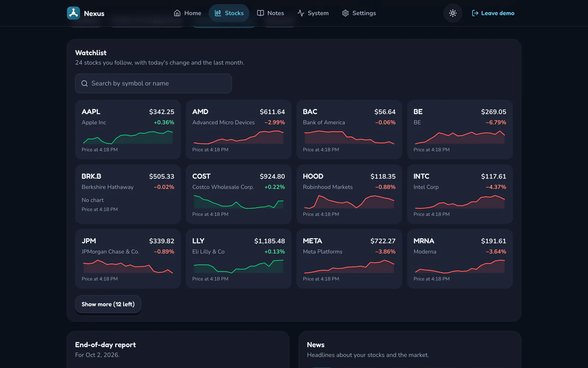Click the Berkshire Hathaway 'No chart' text

coord(93,200)
